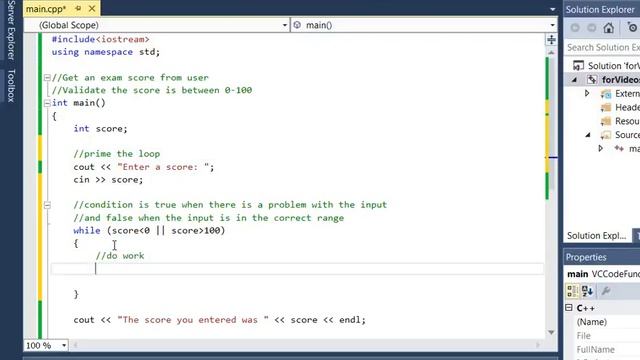Click '//and false when the input' comment line
Image resolution: width=640 pixels, height=360 pixels.
(x=209, y=218)
